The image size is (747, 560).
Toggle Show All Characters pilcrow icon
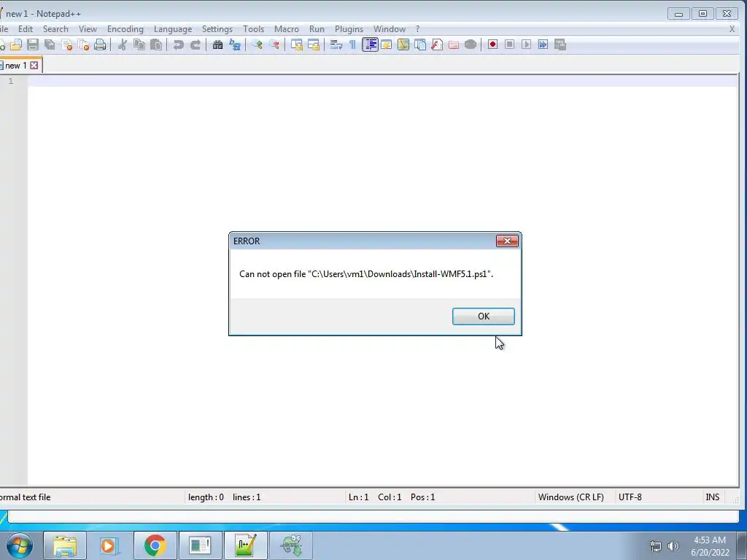[352, 44]
